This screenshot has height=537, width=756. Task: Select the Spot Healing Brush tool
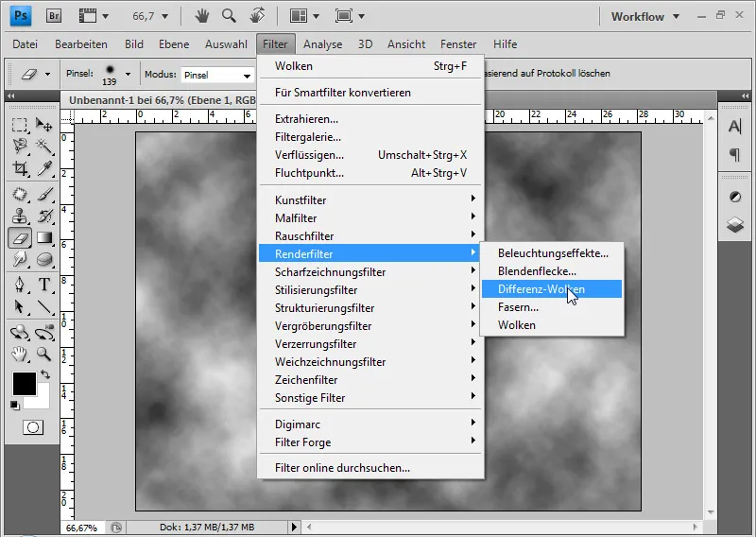pos(19,194)
